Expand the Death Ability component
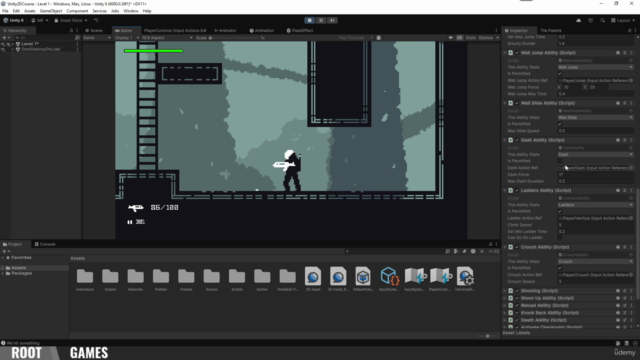This screenshot has width=640, height=360. [x=505, y=320]
